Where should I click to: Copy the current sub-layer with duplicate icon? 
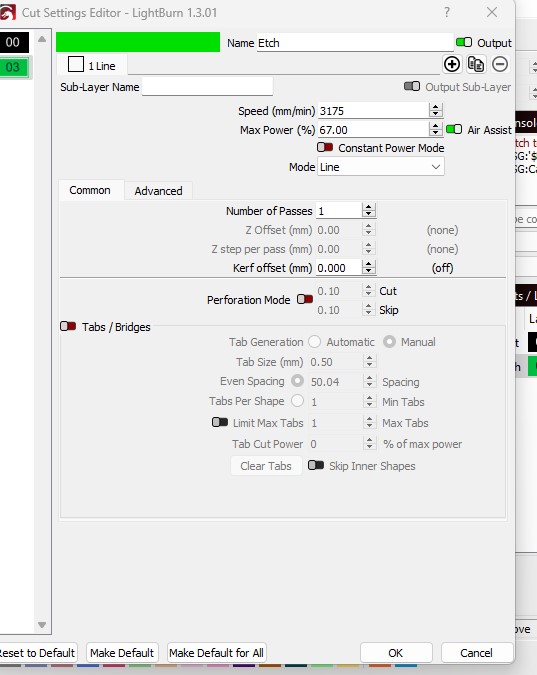coord(476,65)
